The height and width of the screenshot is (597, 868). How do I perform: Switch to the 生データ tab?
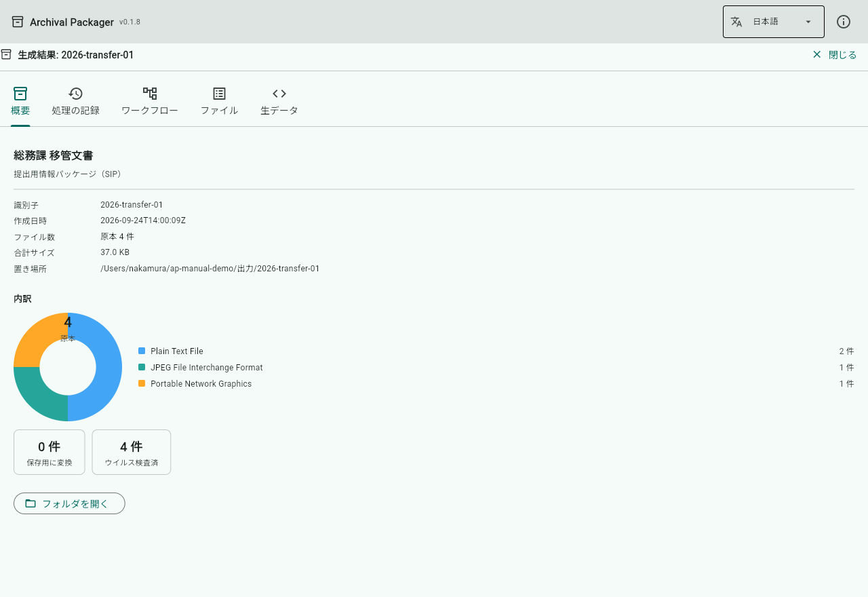pyautogui.click(x=279, y=111)
